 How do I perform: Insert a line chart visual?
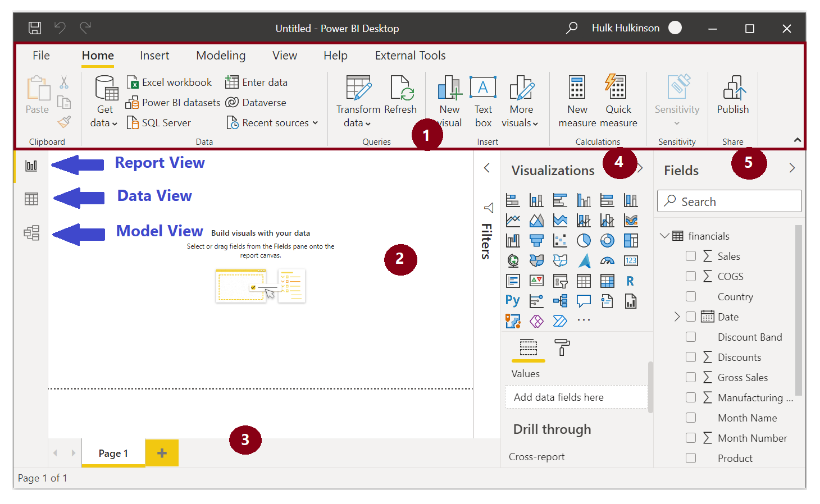(x=513, y=220)
